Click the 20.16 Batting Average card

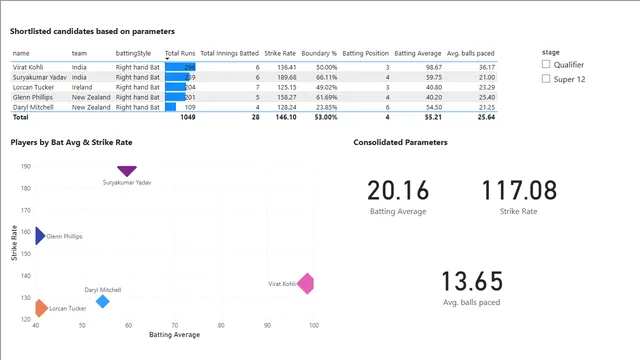point(398,197)
